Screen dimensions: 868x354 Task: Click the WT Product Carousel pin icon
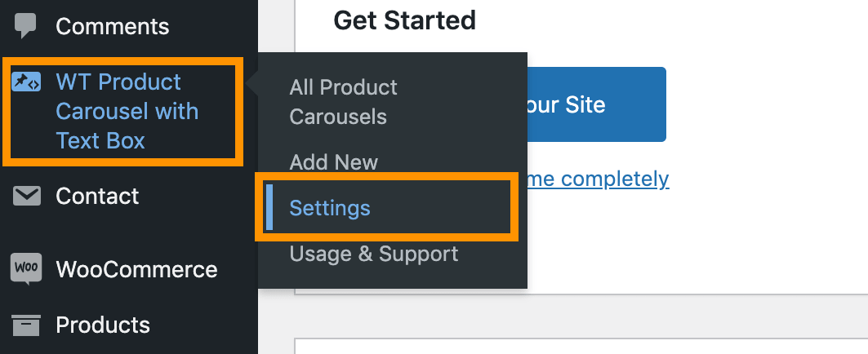tap(26, 82)
